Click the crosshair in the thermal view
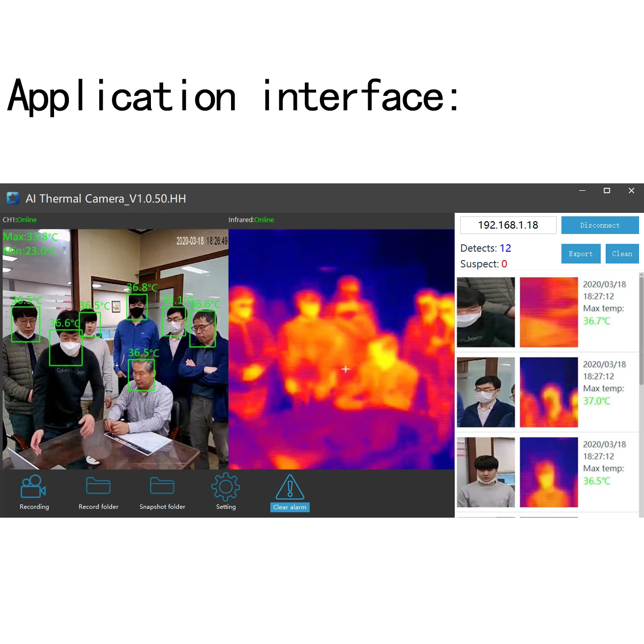The height and width of the screenshot is (644, 644). [x=346, y=369]
